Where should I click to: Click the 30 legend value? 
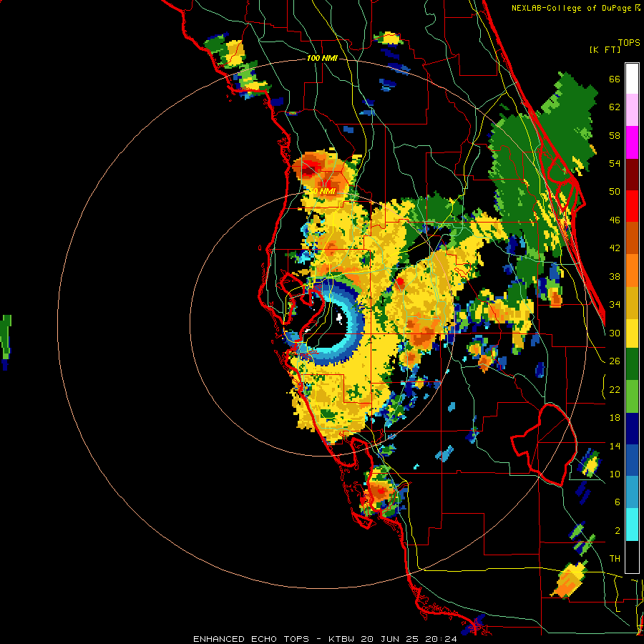[615, 333]
